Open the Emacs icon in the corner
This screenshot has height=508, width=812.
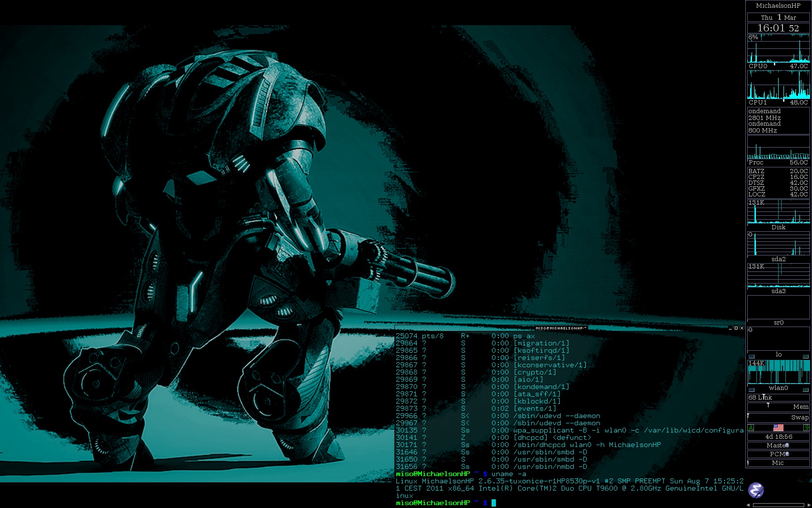(756, 490)
